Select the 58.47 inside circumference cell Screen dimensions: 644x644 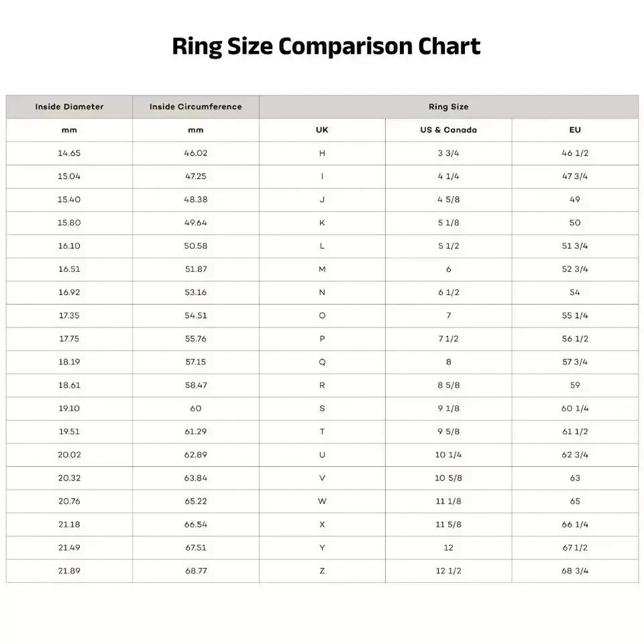coord(195,385)
